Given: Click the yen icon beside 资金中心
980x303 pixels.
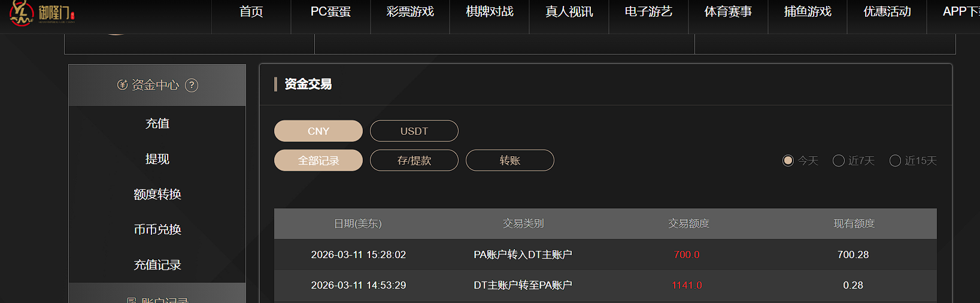Looking at the screenshot, I should click(122, 85).
